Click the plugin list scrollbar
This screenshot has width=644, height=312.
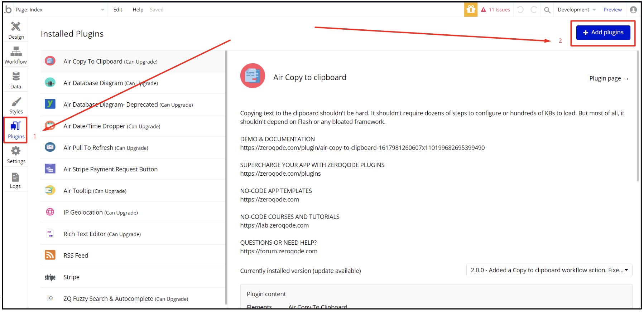coord(226,177)
